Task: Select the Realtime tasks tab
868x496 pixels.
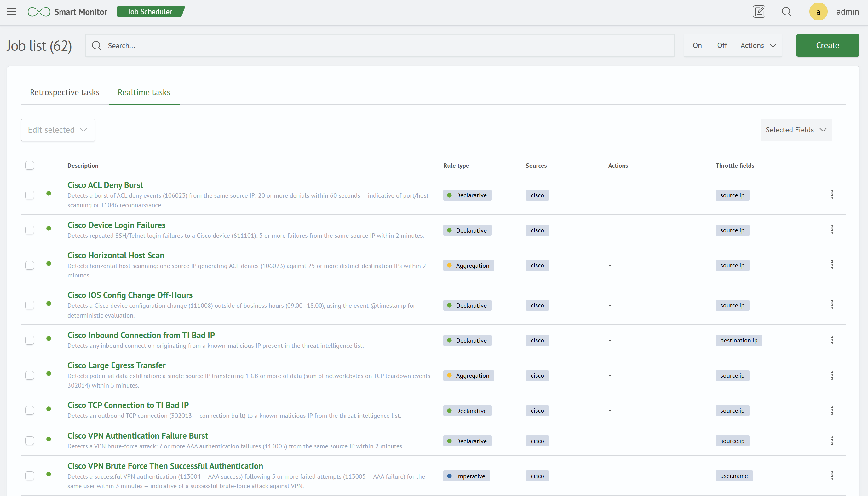Action: (x=144, y=92)
